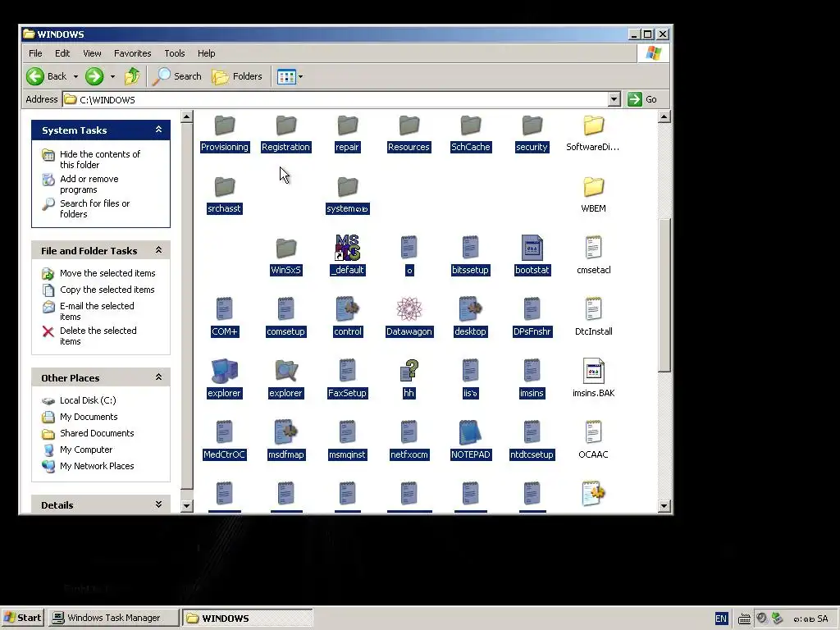Select the bitssetup log file

[470, 257]
